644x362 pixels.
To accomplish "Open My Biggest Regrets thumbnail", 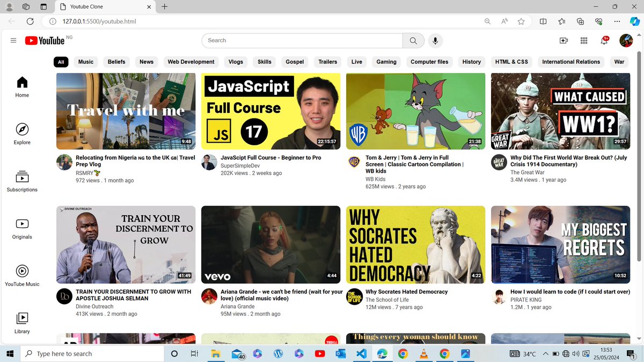I will pyautogui.click(x=560, y=245).
